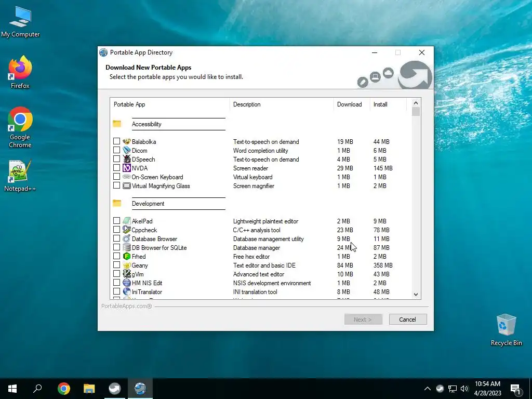The height and width of the screenshot is (399, 532).
Task: Open the notification center icon
Action: coord(515,389)
